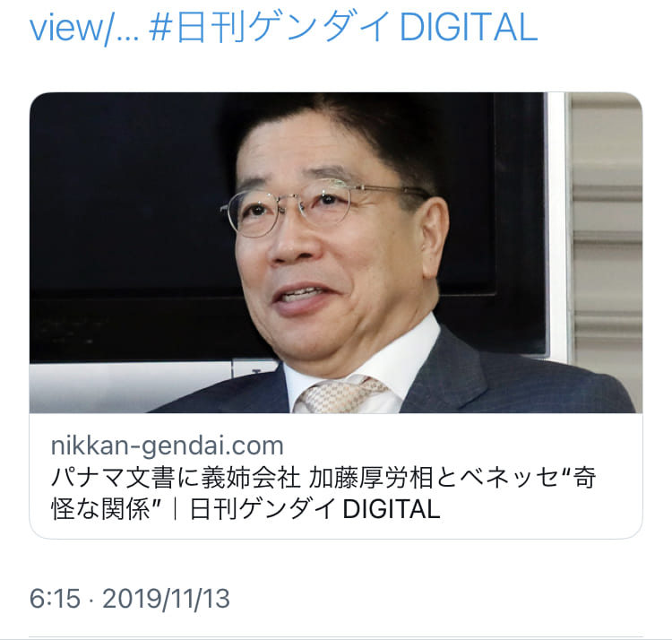The image size is (672, 640).
Task: Tap 日刊ゲンダイ DIGITAL in card title
Action: pos(315,509)
